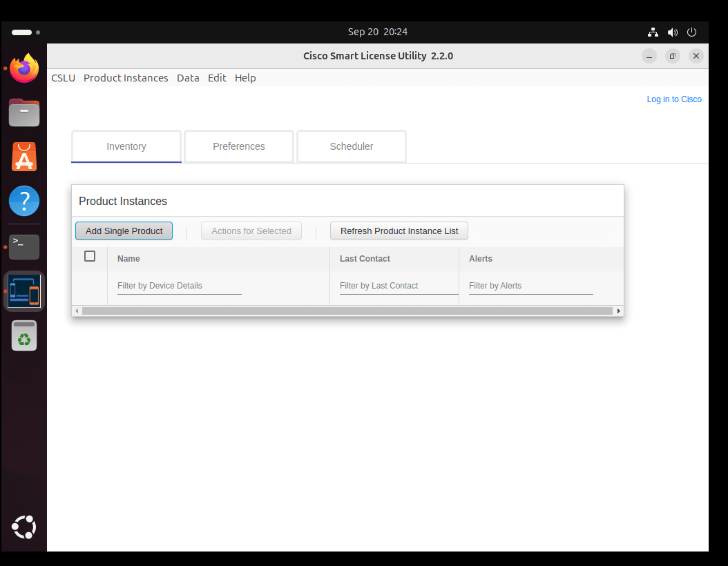Open the Product Instances menu
The image size is (728, 566).
(x=126, y=78)
